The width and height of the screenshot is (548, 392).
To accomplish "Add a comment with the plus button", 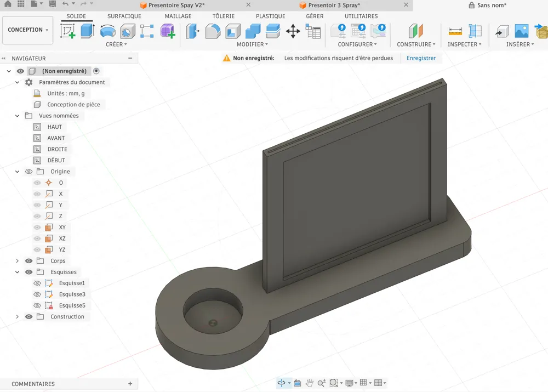I will click(130, 384).
